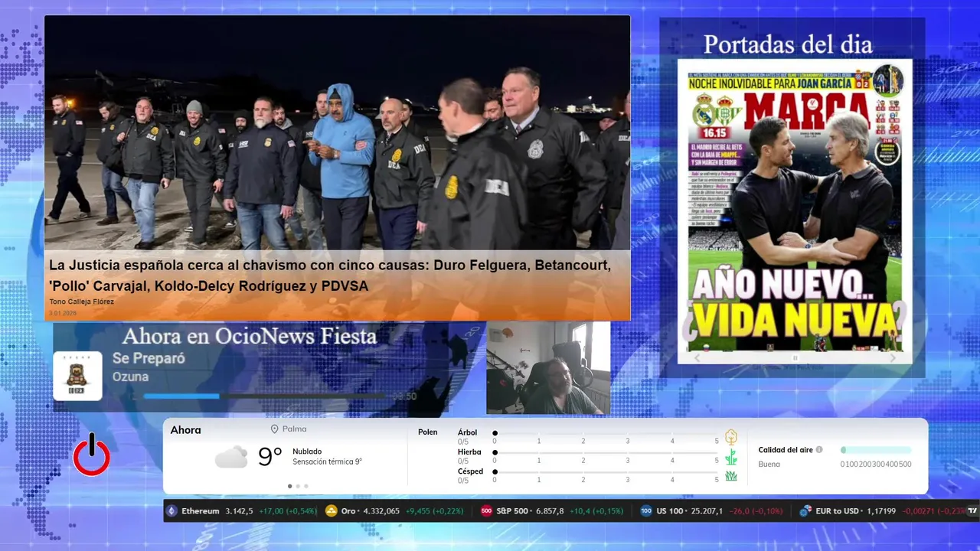Click the 9° temperature reading
The width and height of the screenshot is (980, 551).
click(x=270, y=457)
